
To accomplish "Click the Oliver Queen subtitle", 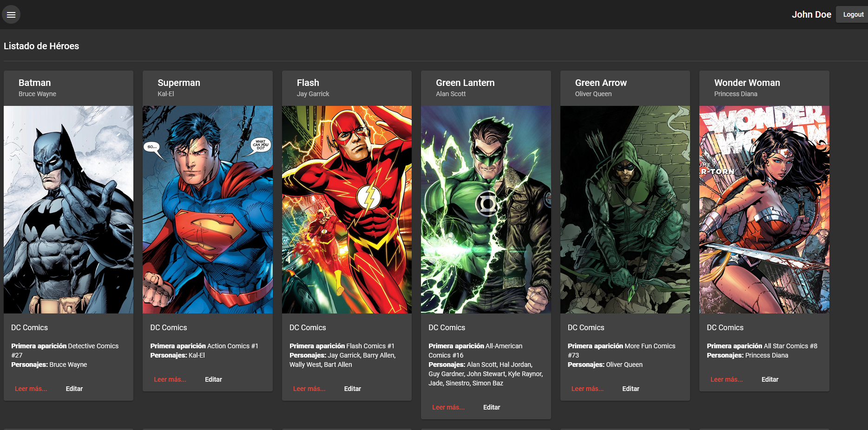I will pos(593,94).
